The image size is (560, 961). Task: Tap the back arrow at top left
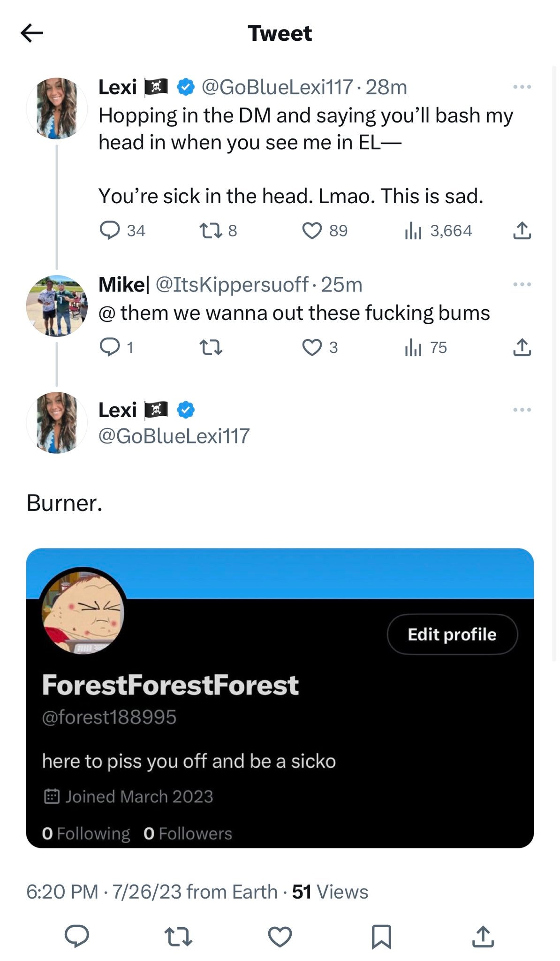coord(32,33)
